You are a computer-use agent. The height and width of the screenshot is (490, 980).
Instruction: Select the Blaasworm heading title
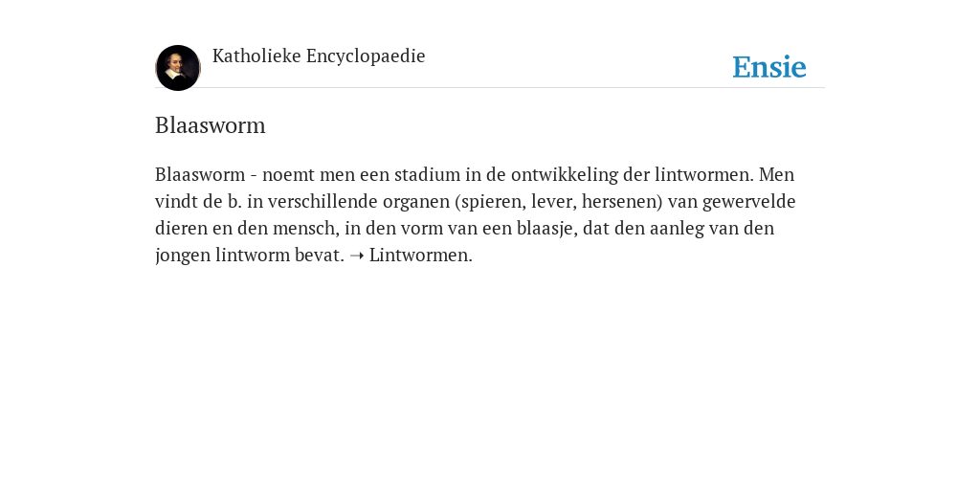210,125
